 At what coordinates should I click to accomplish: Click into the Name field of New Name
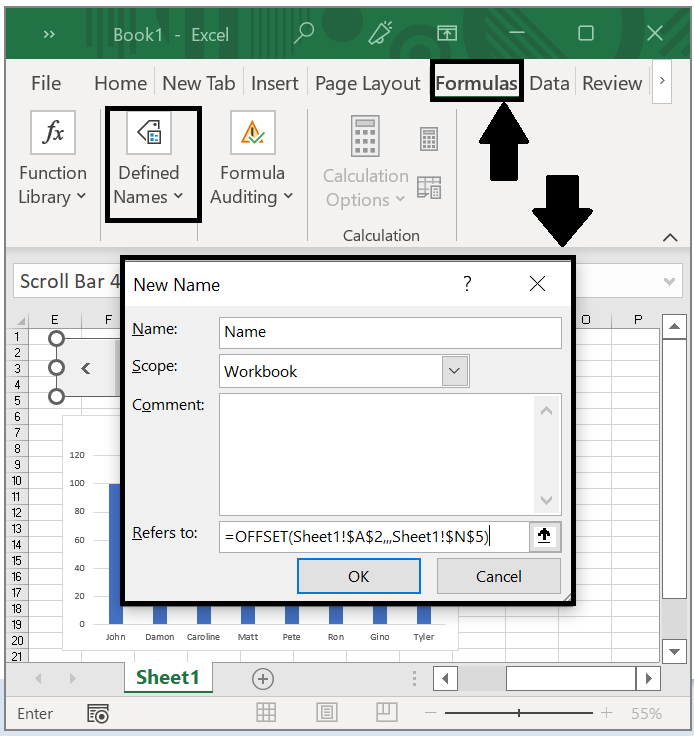(x=390, y=332)
